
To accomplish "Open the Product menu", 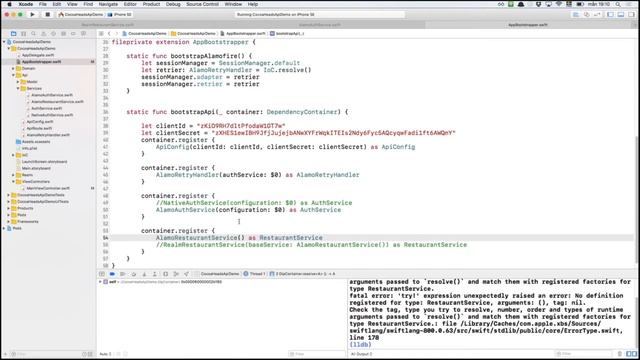I will pyautogui.click(x=151, y=4).
